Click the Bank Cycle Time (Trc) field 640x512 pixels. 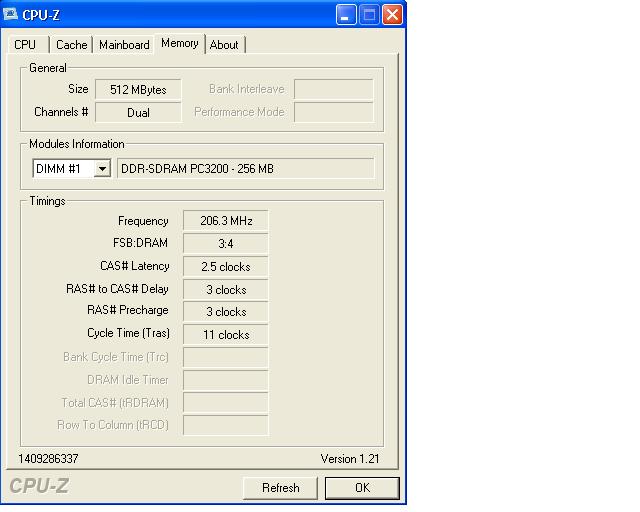(x=226, y=357)
